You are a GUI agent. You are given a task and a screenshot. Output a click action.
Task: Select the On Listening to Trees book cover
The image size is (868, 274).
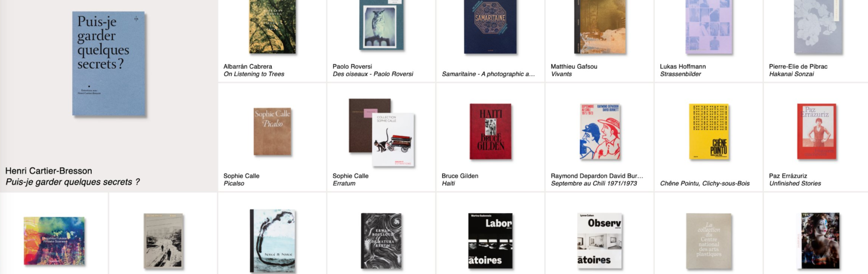tap(272, 26)
